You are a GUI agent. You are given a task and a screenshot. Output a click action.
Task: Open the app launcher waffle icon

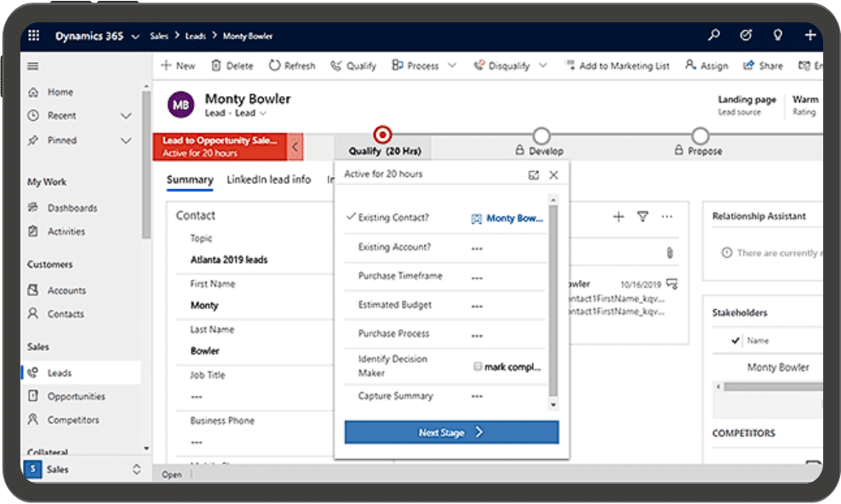[33, 36]
